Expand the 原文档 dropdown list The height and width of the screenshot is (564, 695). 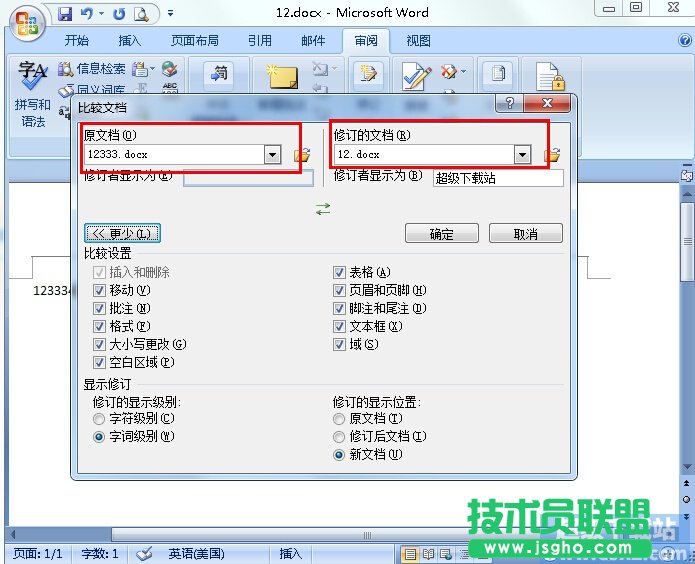pyautogui.click(x=272, y=155)
